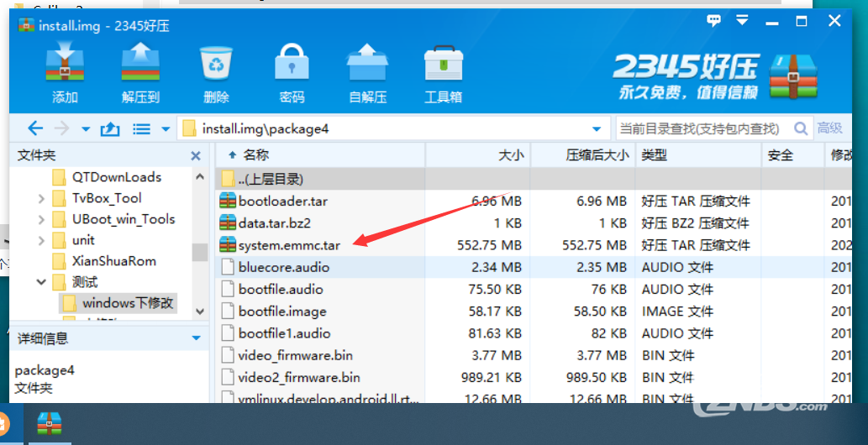The image size is (868, 445).
Task: Open navigation history dropdown arrow
Action: pyautogui.click(x=85, y=129)
